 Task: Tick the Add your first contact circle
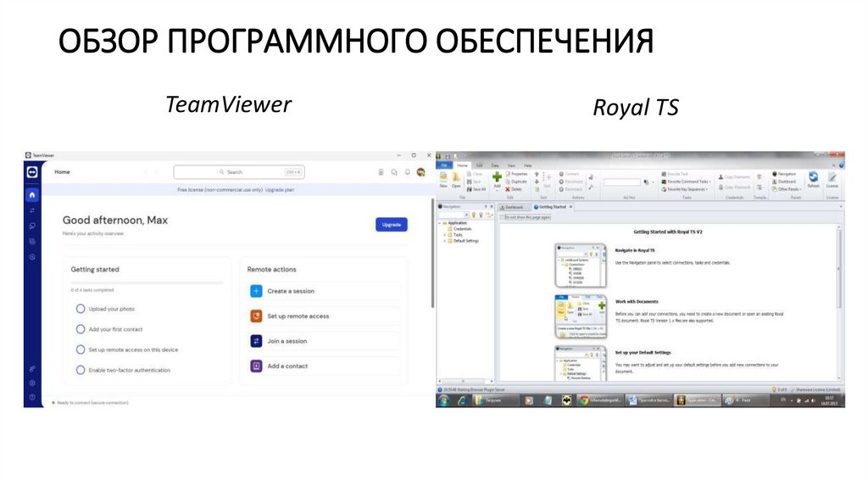(81, 329)
